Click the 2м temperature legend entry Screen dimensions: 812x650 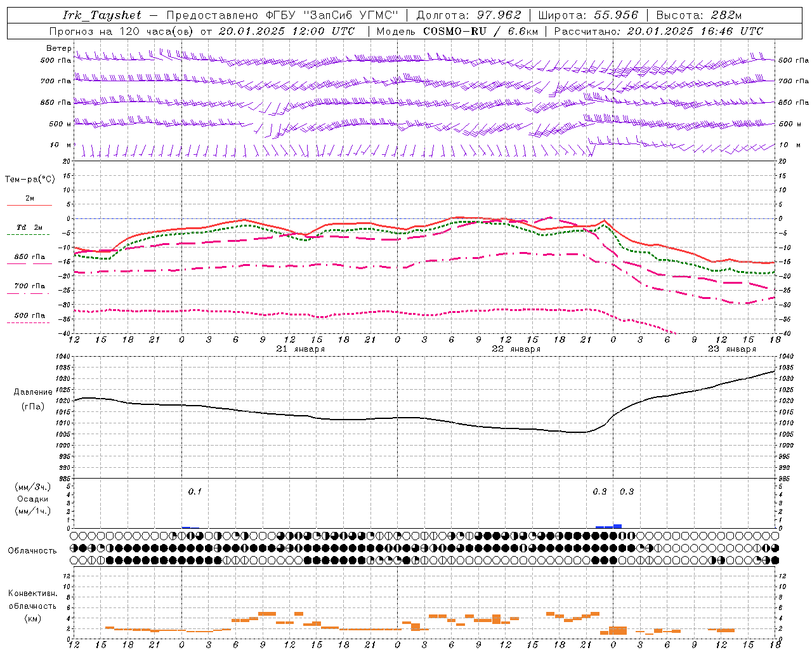tap(29, 199)
